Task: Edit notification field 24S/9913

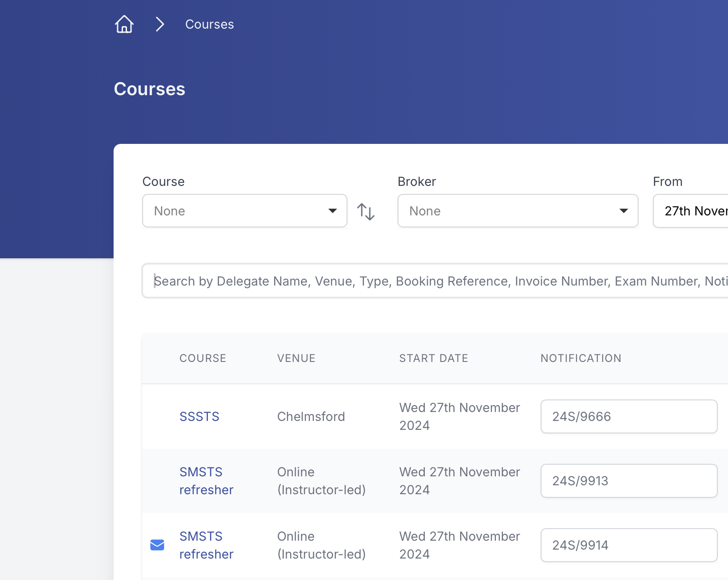Action: click(629, 481)
